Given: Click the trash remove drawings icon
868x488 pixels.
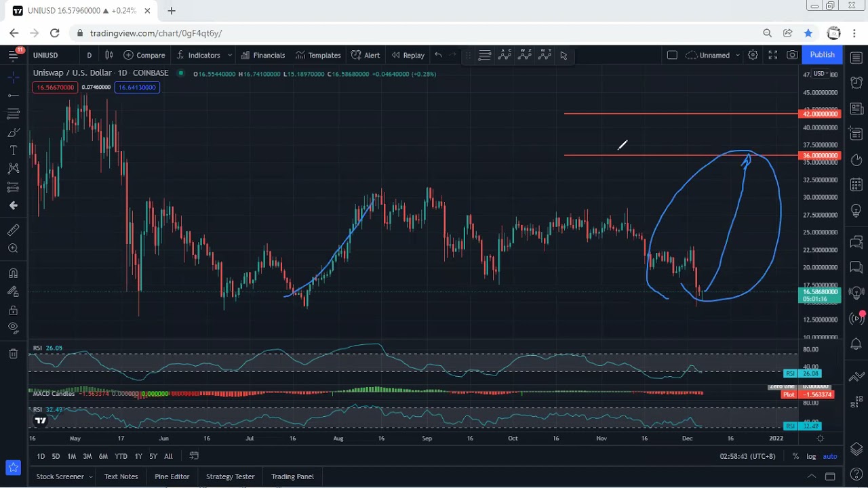Looking at the screenshot, I should click(x=13, y=353).
